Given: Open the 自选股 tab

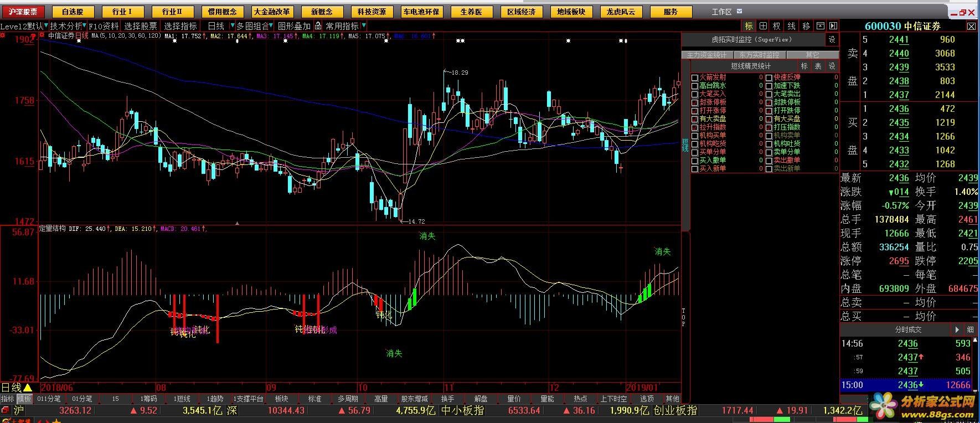Looking at the screenshot, I should click(73, 12).
